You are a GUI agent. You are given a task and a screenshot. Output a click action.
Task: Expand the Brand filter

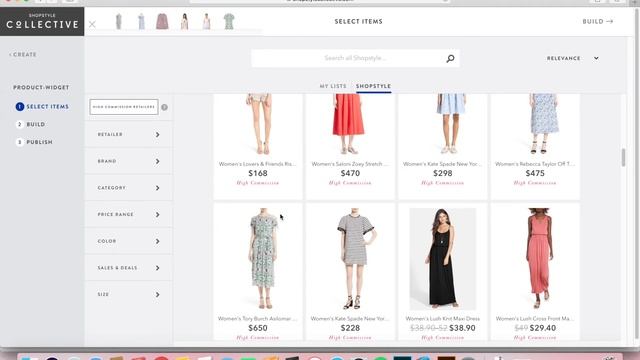point(129,161)
